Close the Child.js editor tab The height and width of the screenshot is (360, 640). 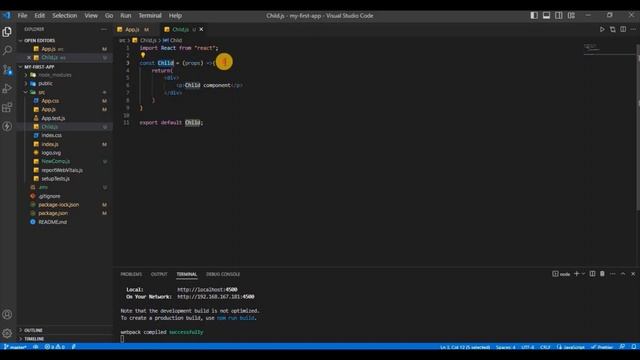click(x=201, y=29)
